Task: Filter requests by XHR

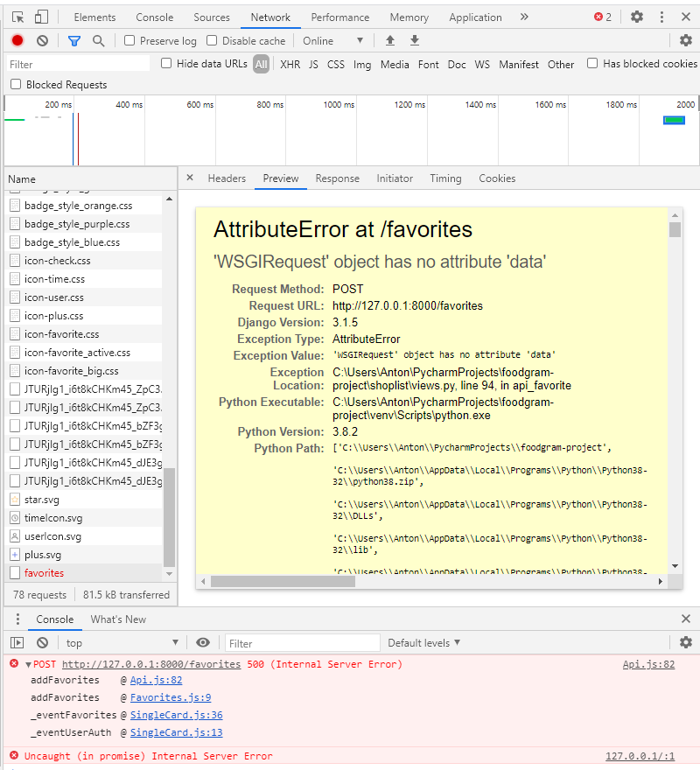Action: click(x=290, y=65)
